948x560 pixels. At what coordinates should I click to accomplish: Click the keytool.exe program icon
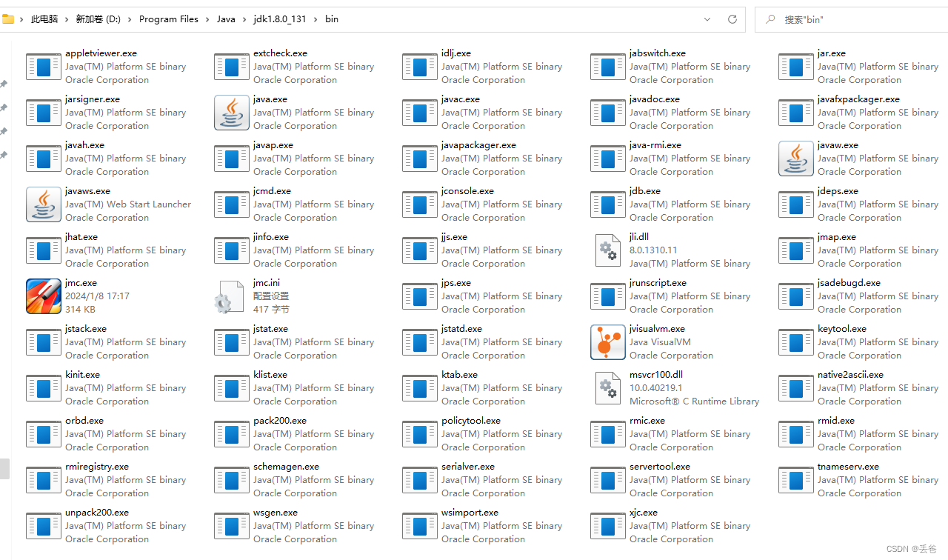coord(796,342)
